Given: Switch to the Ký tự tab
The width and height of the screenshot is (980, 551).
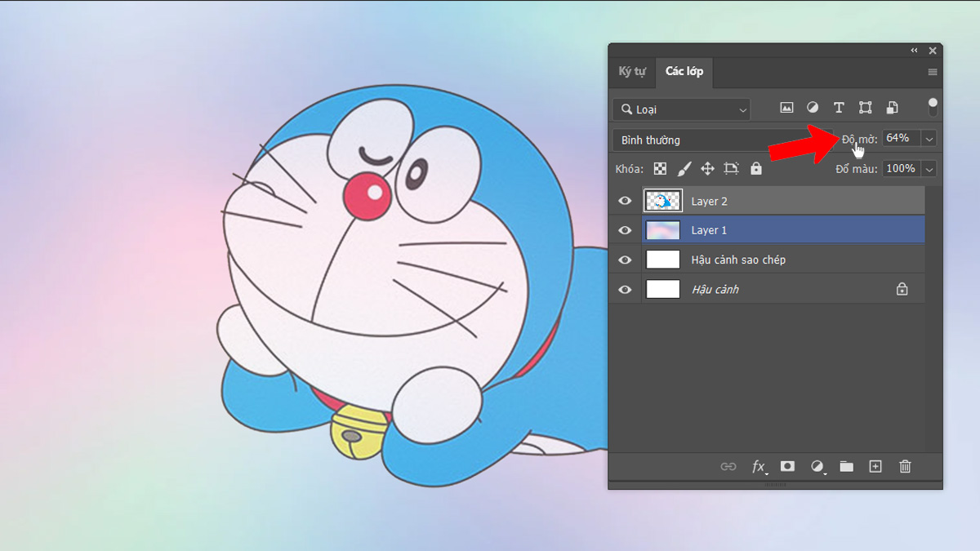Looking at the screenshot, I should click(x=632, y=72).
